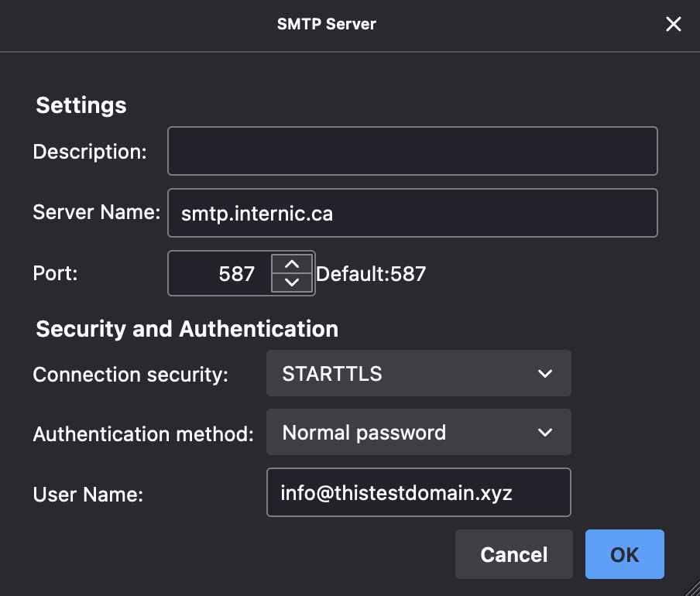Confirm settings with the OK button
The height and width of the screenshot is (596, 700).
(x=625, y=554)
